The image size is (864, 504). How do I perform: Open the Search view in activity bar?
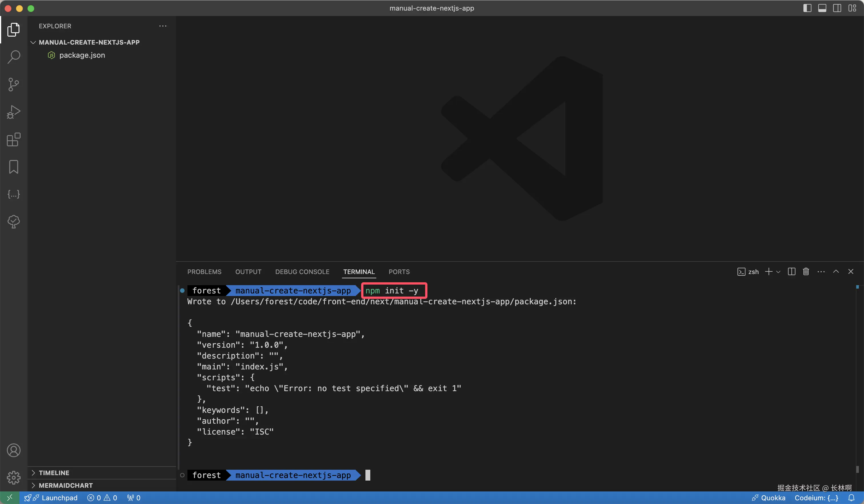(x=14, y=57)
